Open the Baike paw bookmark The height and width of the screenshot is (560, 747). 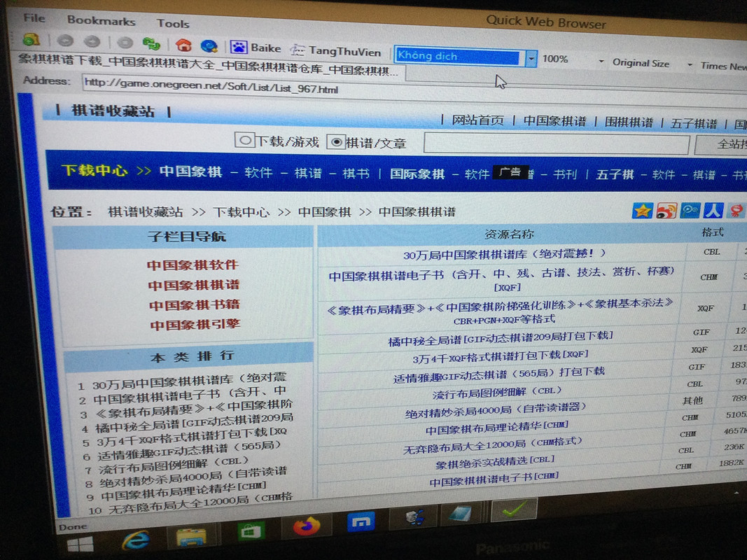tap(256, 48)
